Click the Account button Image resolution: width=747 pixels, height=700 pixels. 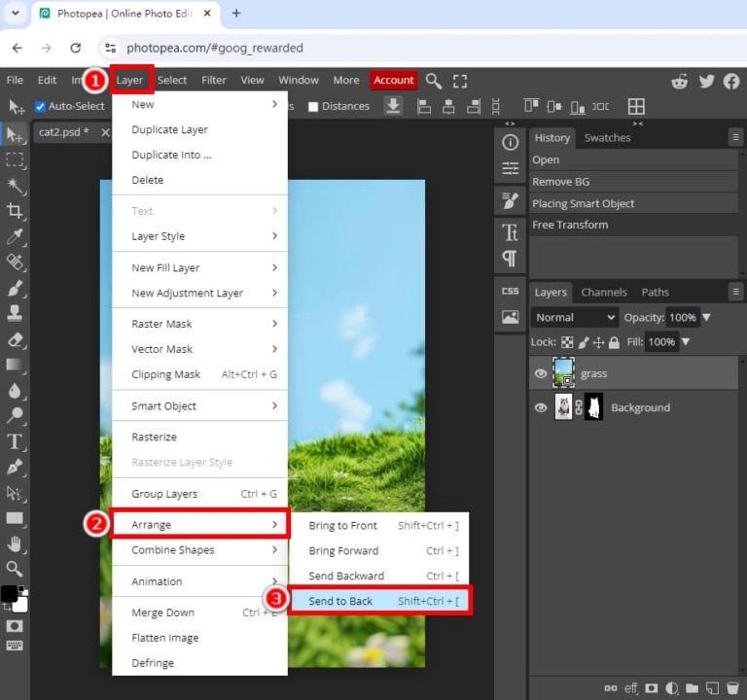coord(394,81)
